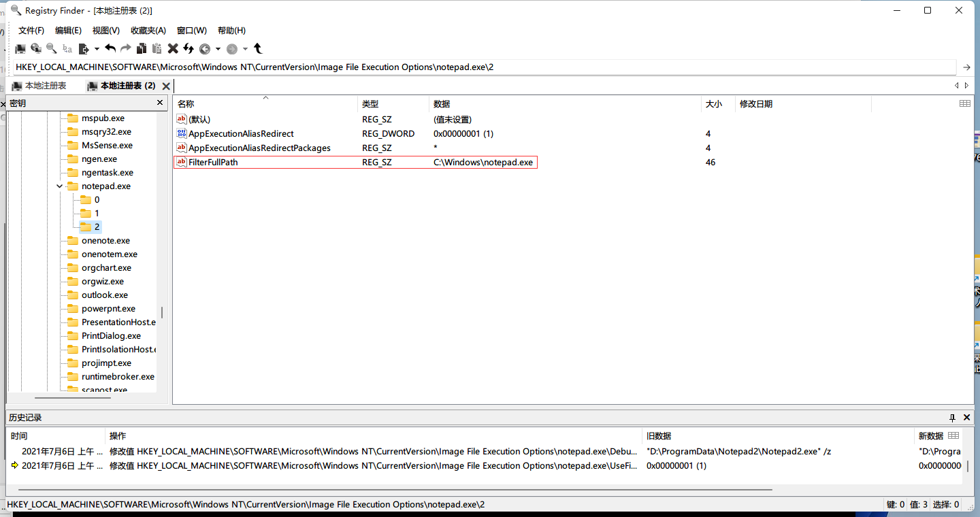Open the 收藏夹(A) menu
Viewport: 980px width, 517px height.
[148, 31]
